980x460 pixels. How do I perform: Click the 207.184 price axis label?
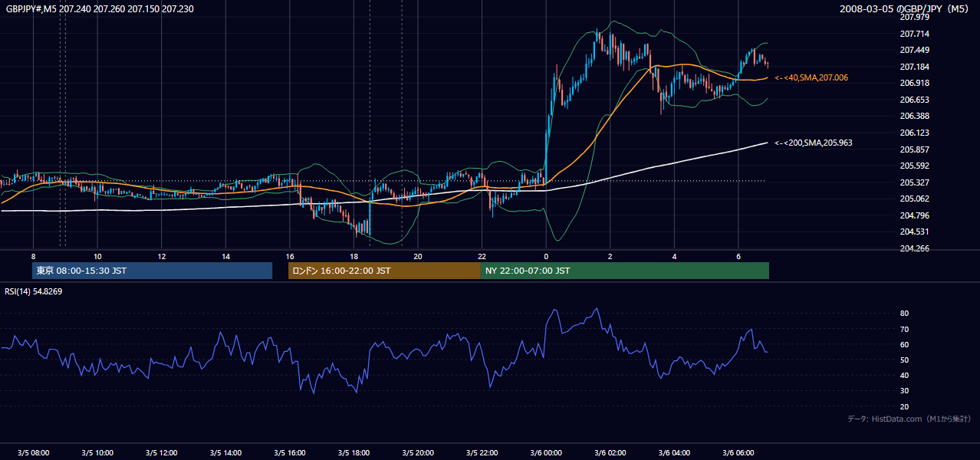point(914,67)
